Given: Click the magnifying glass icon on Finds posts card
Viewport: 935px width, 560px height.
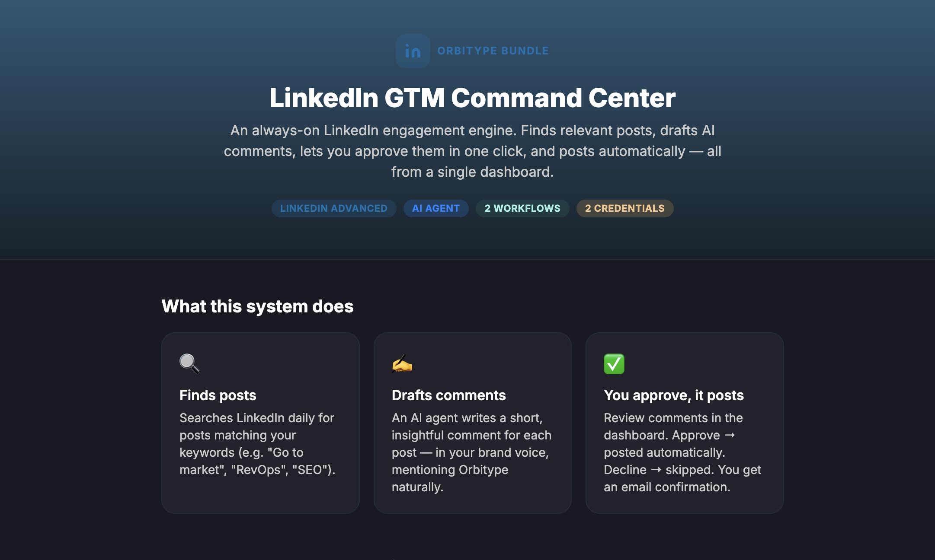Looking at the screenshot, I should coord(190,363).
